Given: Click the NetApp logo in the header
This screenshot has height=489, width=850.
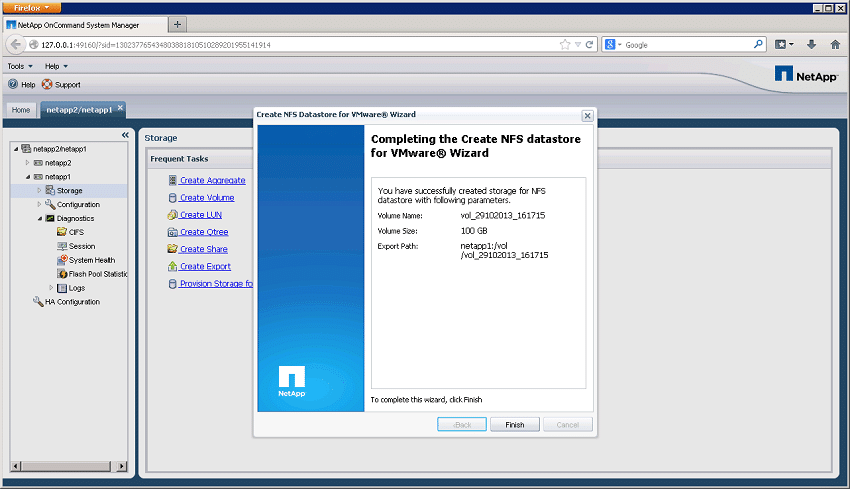Looking at the screenshot, I should tap(806, 74).
